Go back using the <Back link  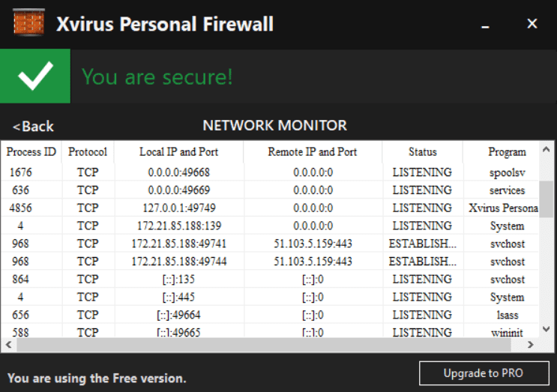pos(34,126)
